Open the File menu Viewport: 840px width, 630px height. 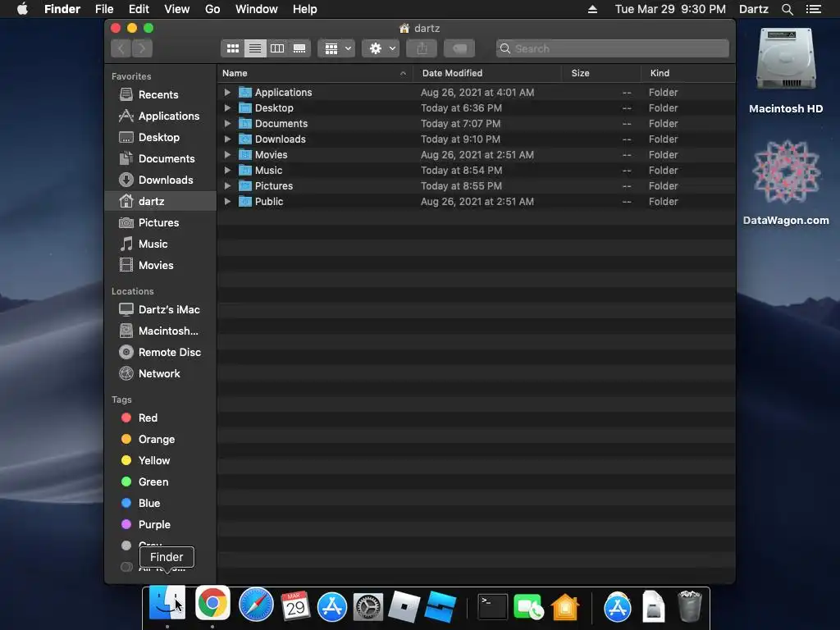(x=104, y=9)
